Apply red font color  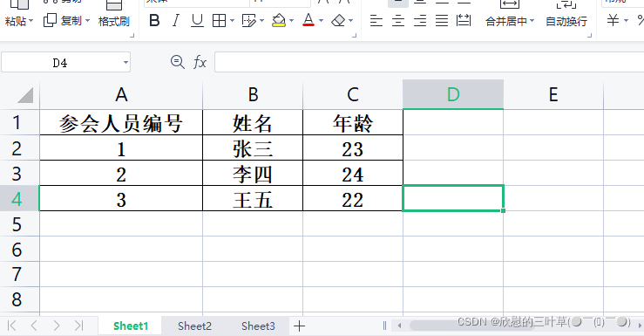308,20
